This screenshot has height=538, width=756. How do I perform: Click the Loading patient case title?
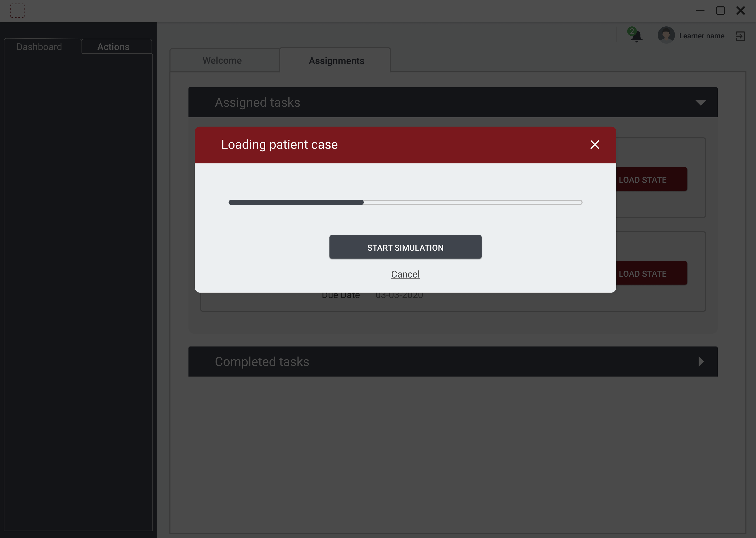[279, 145]
